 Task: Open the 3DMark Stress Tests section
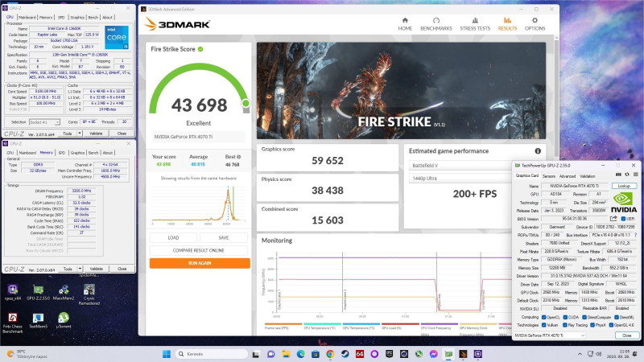[475, 24]
